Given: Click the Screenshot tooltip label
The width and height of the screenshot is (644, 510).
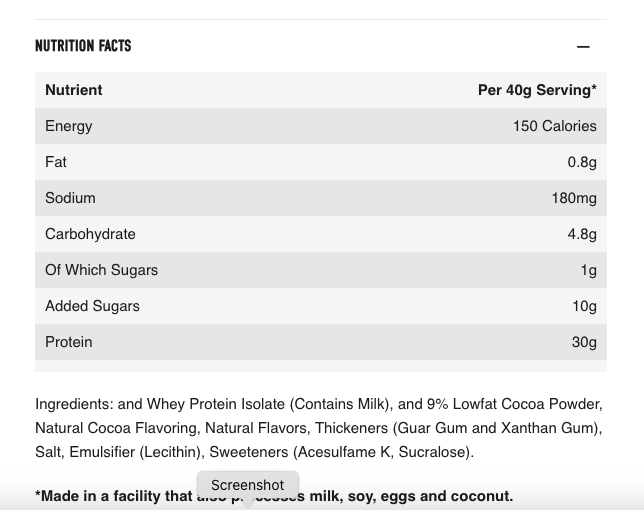Looking at the screenshot, I should 247,485.
